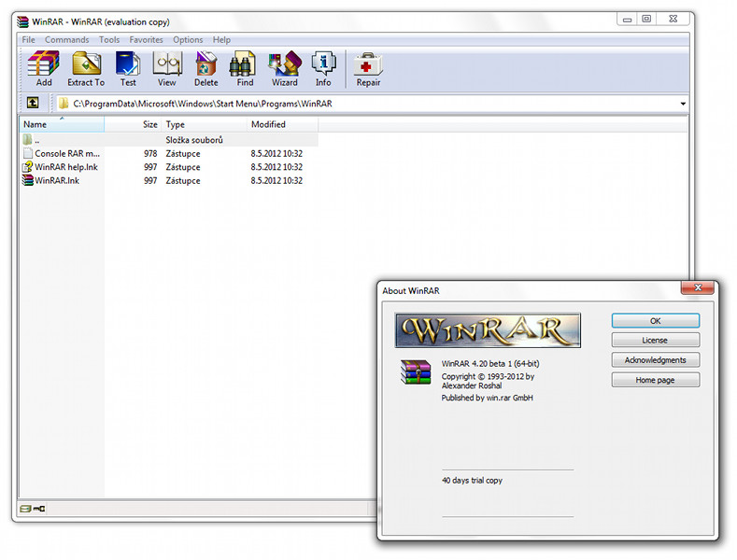The width and height of the screenshot is (737, 560).
Task: Open the Options menu
Action: point(188,40)
